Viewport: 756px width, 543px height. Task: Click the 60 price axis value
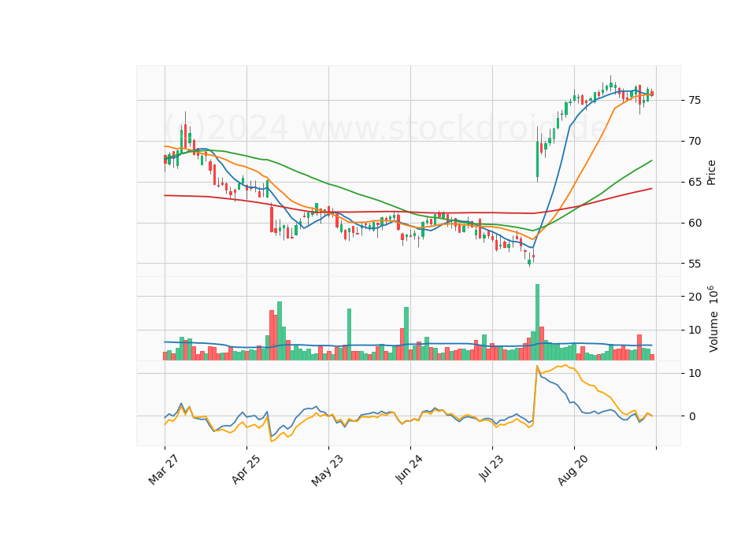pyautogui.click(x=695, y=223)
